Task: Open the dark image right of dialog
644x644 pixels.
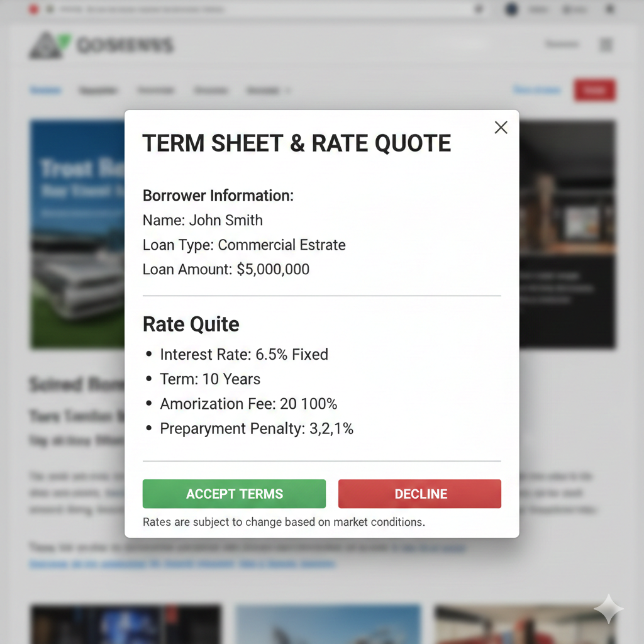Action: coord(567,233)
